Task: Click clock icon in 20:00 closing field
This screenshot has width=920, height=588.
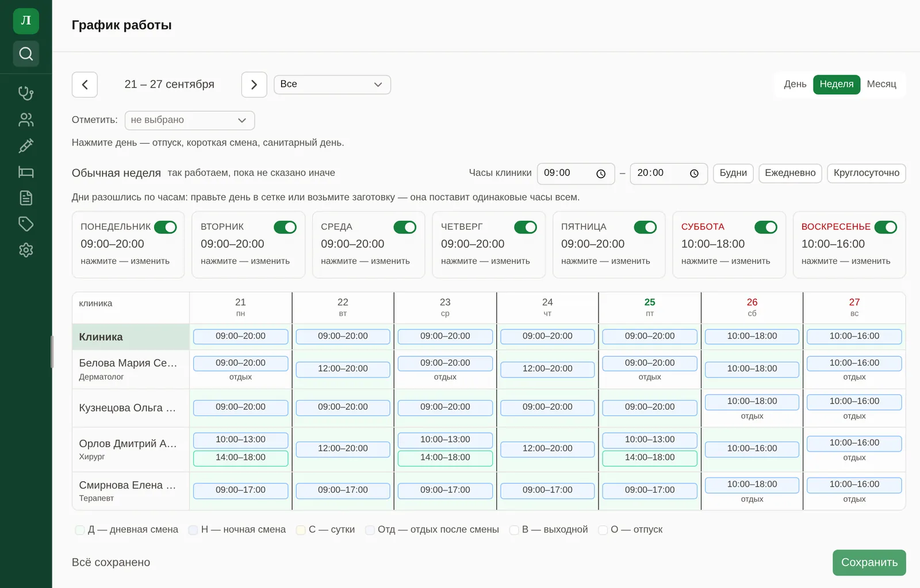Action: [694, 174]
